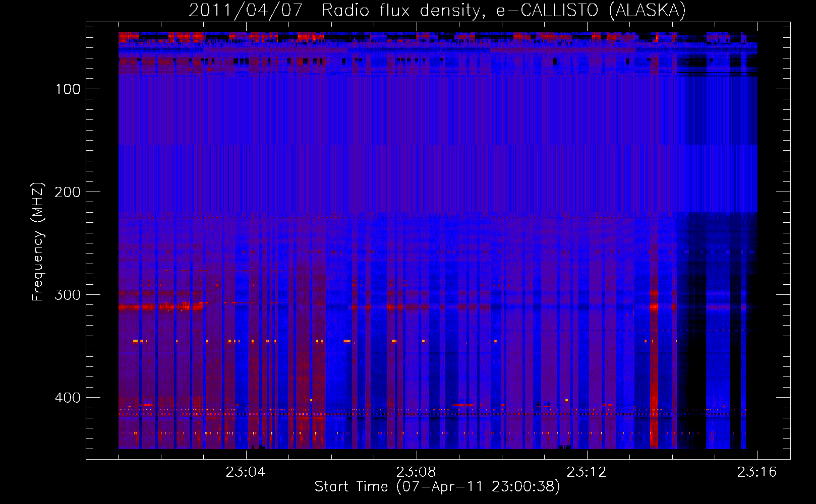The width and height of the screenshot is (816, 504).
Task: Select the '300' frequency tick label
Action: (x=68, y=295)
